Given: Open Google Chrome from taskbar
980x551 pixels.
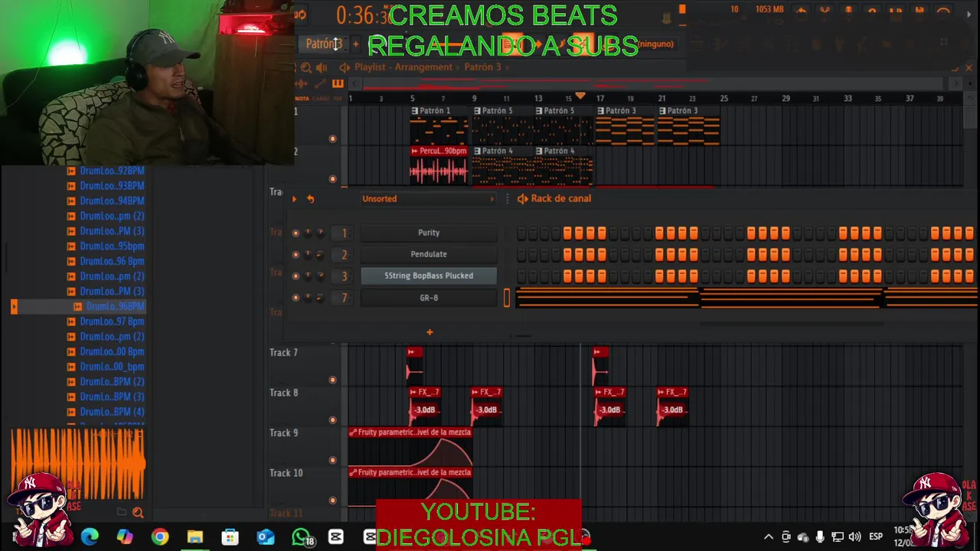Looking at the screenshot, I should pos(160,537).
